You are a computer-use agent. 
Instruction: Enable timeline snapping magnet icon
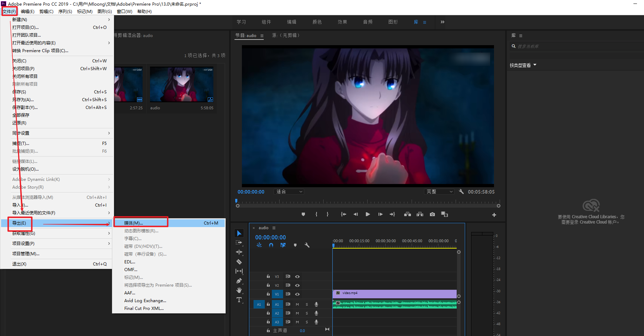271,245
